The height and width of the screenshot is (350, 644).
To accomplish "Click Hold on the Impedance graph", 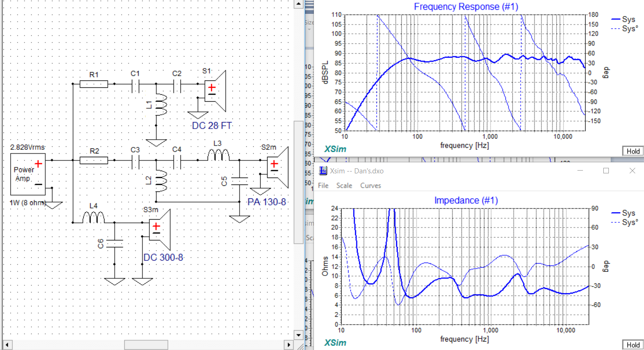I will coord(633,345).
